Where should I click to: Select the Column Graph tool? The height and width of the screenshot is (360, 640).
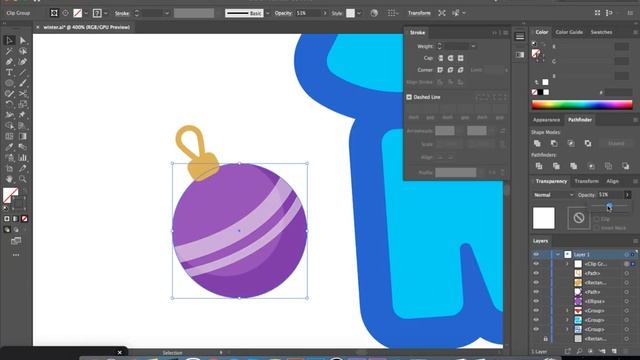23,158
